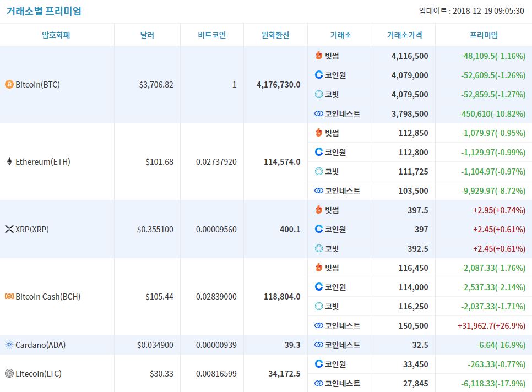This screenshot has width=532, height=392.
Task: Click the XRP logo icon
Action: pos(9,229)
